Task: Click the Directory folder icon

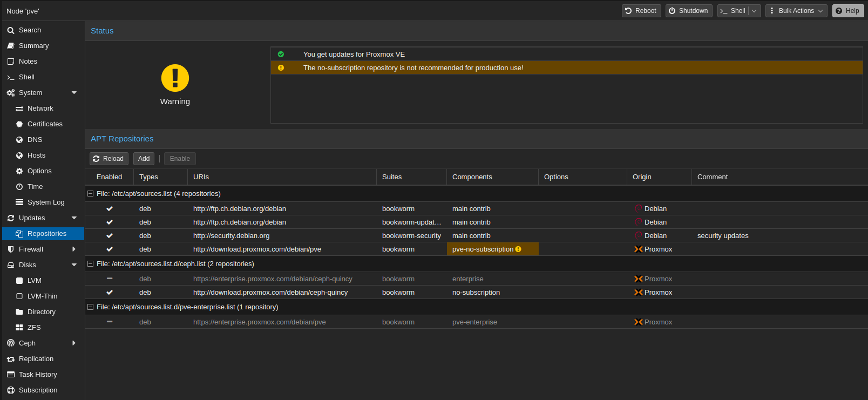Action: 19,312
